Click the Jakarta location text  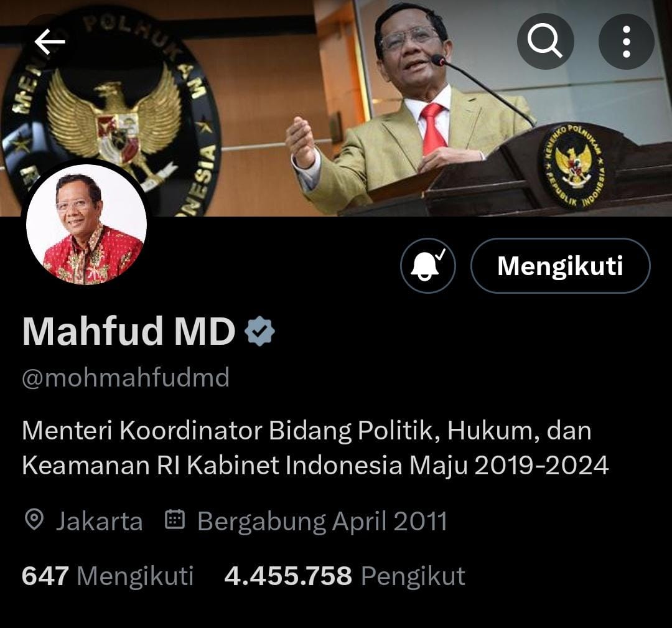pos(99,522)
